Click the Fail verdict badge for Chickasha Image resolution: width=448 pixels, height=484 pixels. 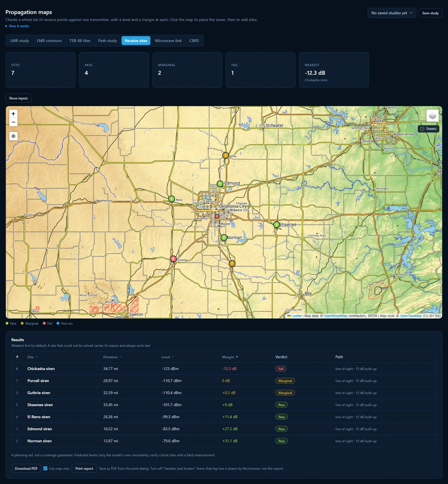coord(281,369)
